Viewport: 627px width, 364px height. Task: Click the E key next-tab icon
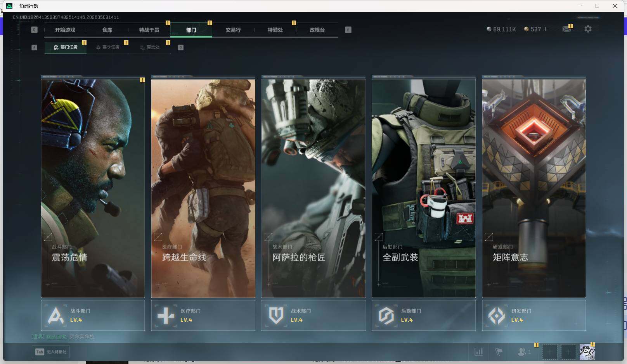pos(348,30)
